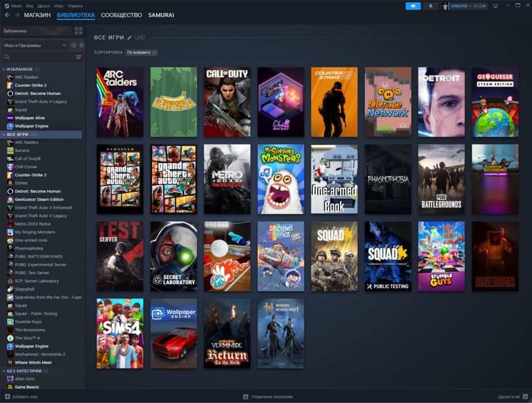Image resolution: width=532 pixels, height=403 pixels.
Task: Open the Вид menu
Action: [x=30, y=6]
